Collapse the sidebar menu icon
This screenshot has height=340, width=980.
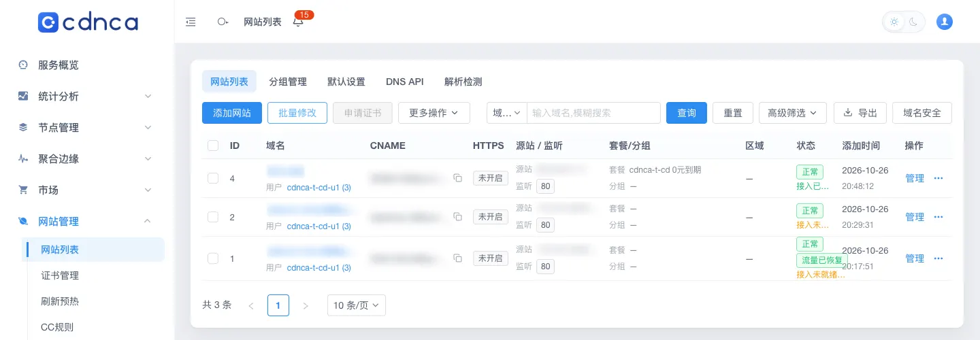pos(191,22)
